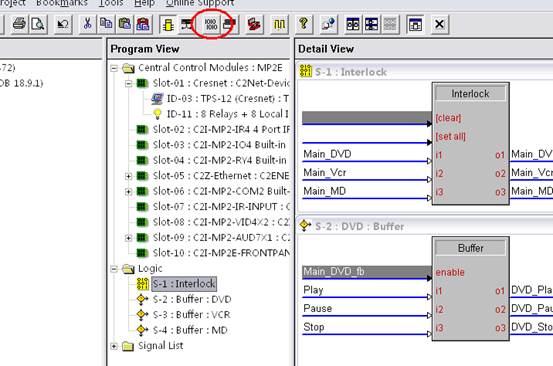Click the Paste Special icon beside Paste
The image size is (553, 366).
pos(143,24)
